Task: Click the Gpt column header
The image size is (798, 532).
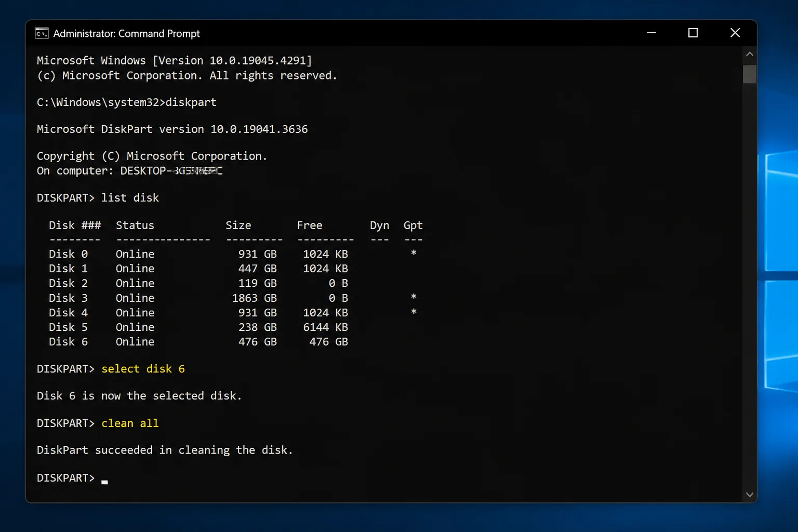Action: coord(413,225)
